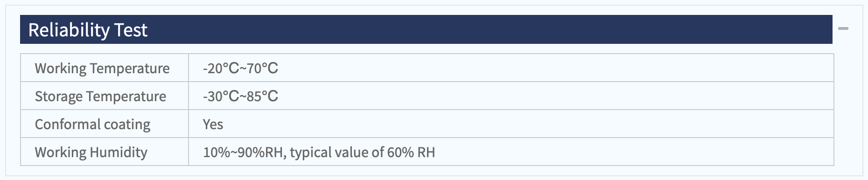Click the -30°C~85°C value cell
The height and width of the screenshot is (180, 868).
(511, 96)
